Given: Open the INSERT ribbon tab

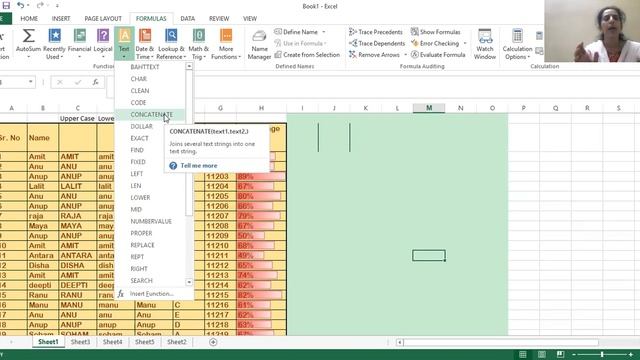Looking at the screenshot, I should pyautogui.click(x=61, y=18).
